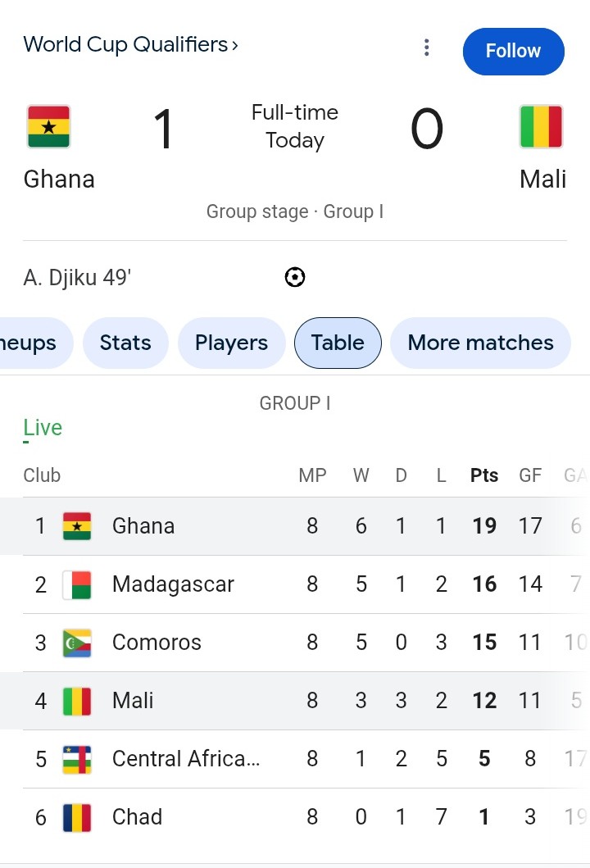Screen dimensions: 590x868
Task: Click Ghana's flag in the match header
Action: click(x=48, y=127)
